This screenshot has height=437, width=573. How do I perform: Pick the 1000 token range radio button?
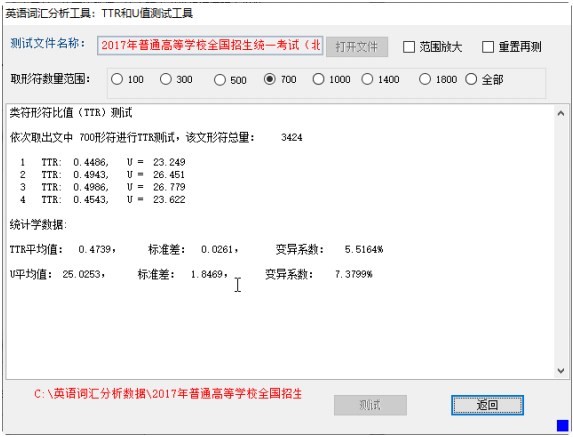pyautogui.click(x=318, y=79)
